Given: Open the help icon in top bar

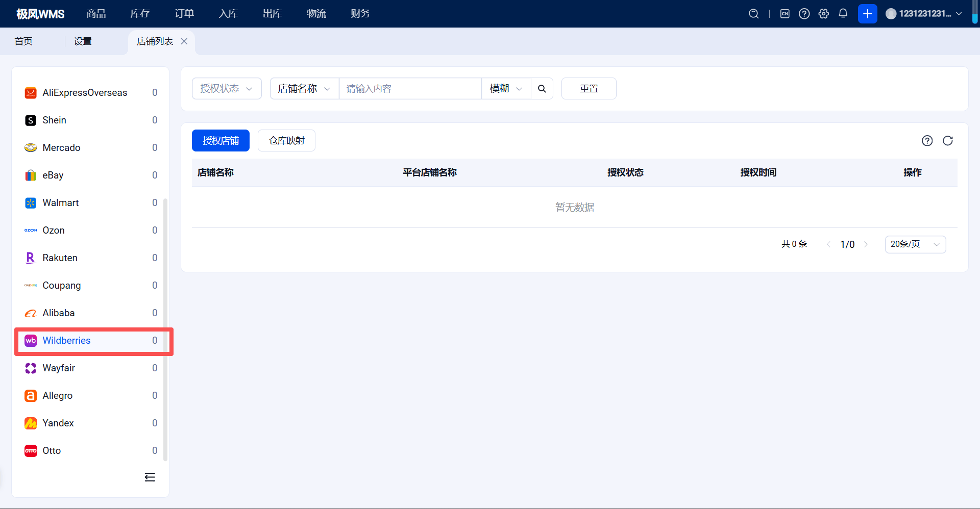Looking at the screenshot, I should [x=804, y=14].
